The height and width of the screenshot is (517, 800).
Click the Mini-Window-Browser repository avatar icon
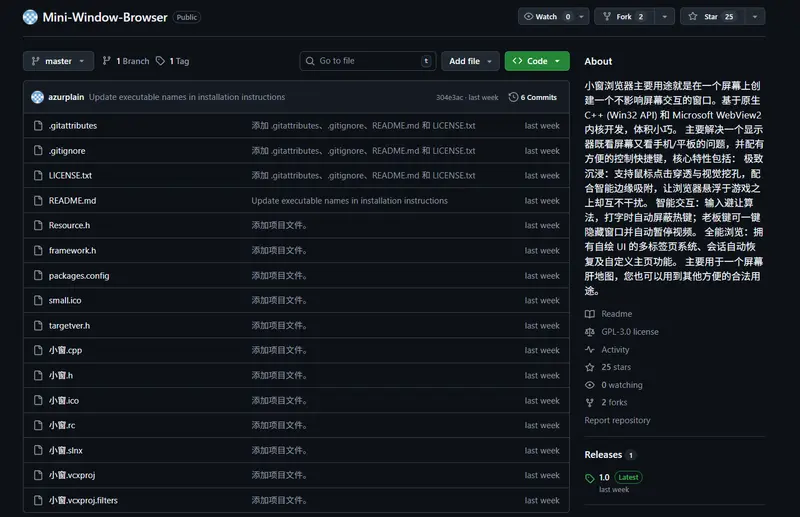coord(30,17)
